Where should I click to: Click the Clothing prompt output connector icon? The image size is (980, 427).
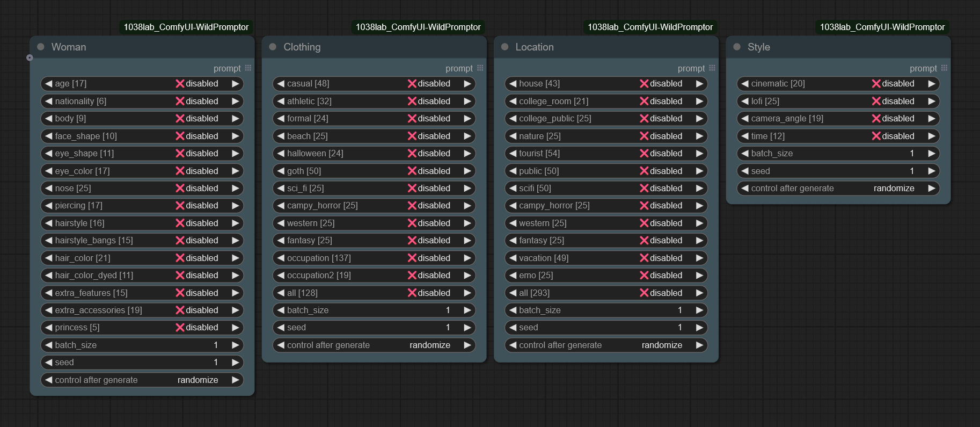click(x=480, y=68)
